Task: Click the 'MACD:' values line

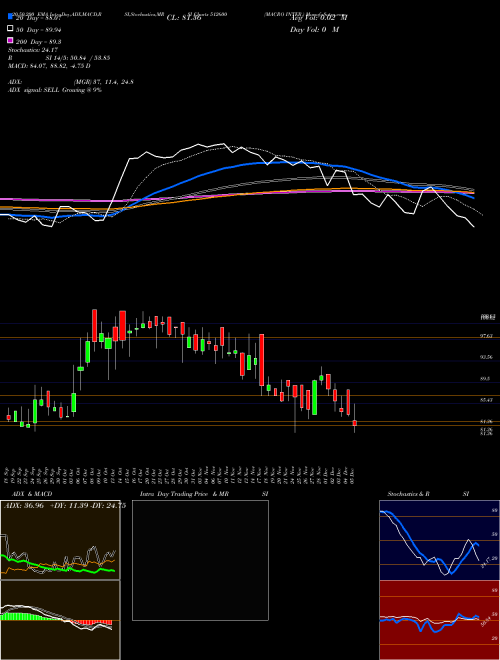Action: [x=49, y=66]
